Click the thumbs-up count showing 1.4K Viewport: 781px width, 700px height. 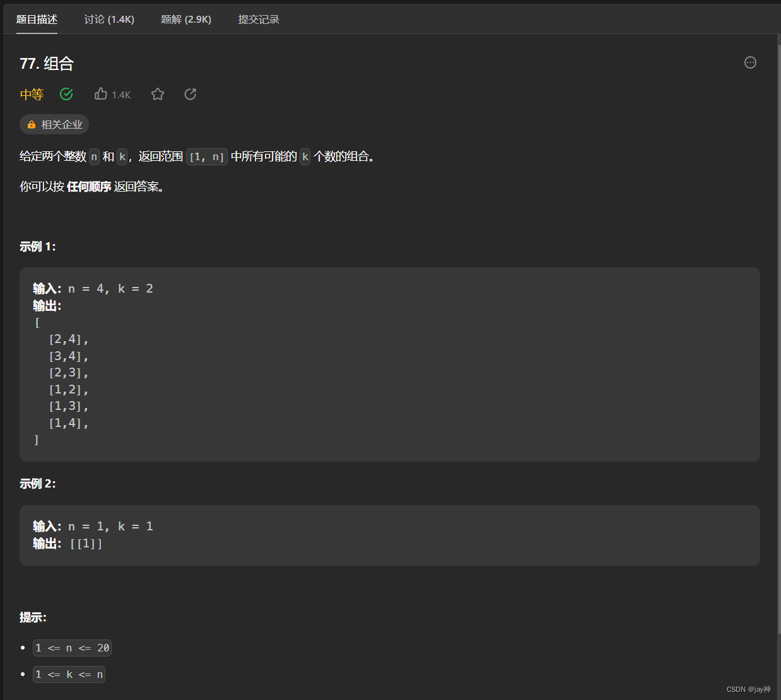[x=120, y=94]
